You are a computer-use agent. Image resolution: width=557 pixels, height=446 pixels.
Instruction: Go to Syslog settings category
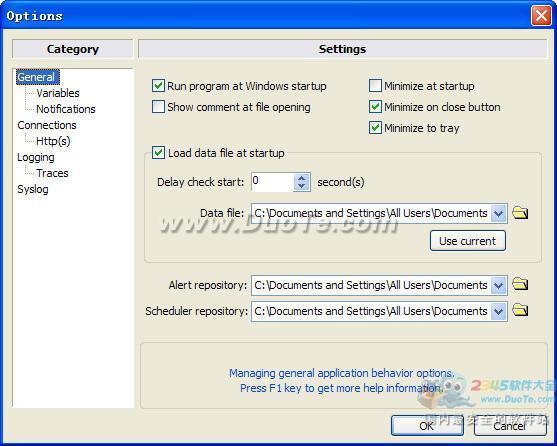[33, 189]
